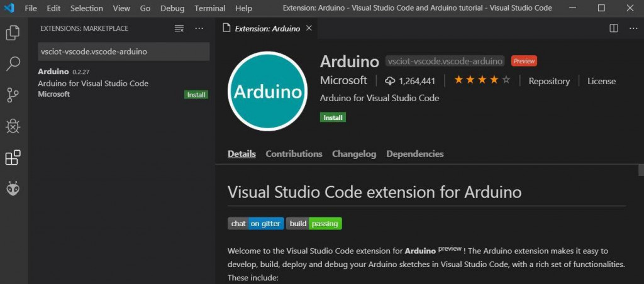The width and height of the screenshot is (644, 284).
Task: Split the editor to the right
Action: [614, 28]
